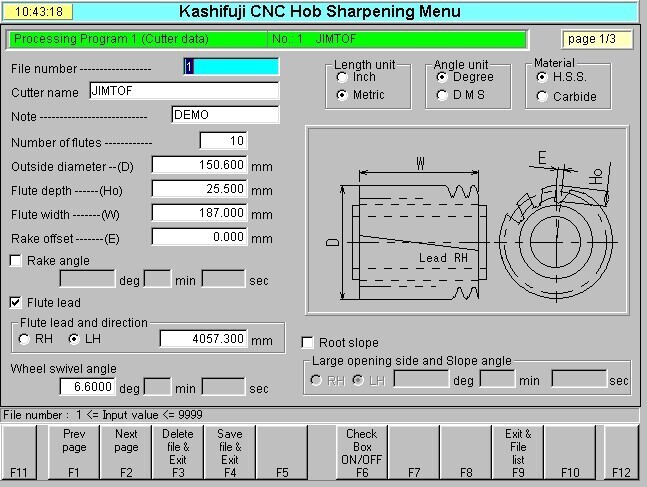
Task: Edit the Rake offset value 0.000
Action: pos(200,236)
